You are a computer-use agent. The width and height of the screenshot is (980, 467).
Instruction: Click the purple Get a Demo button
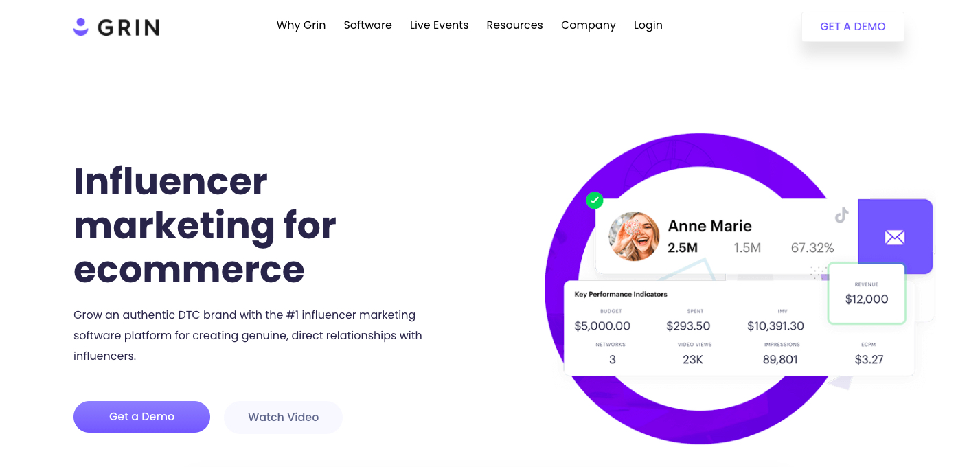(141, 417)
